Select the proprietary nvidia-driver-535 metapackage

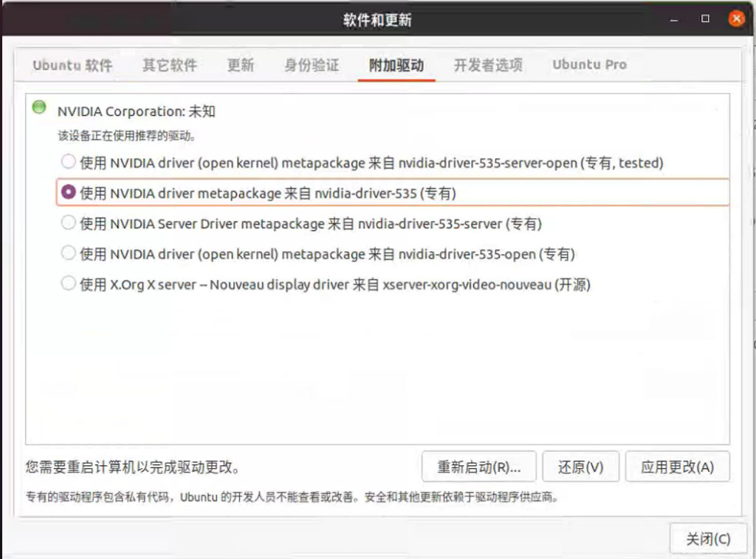pyautogui.click(x=68, y=193)
